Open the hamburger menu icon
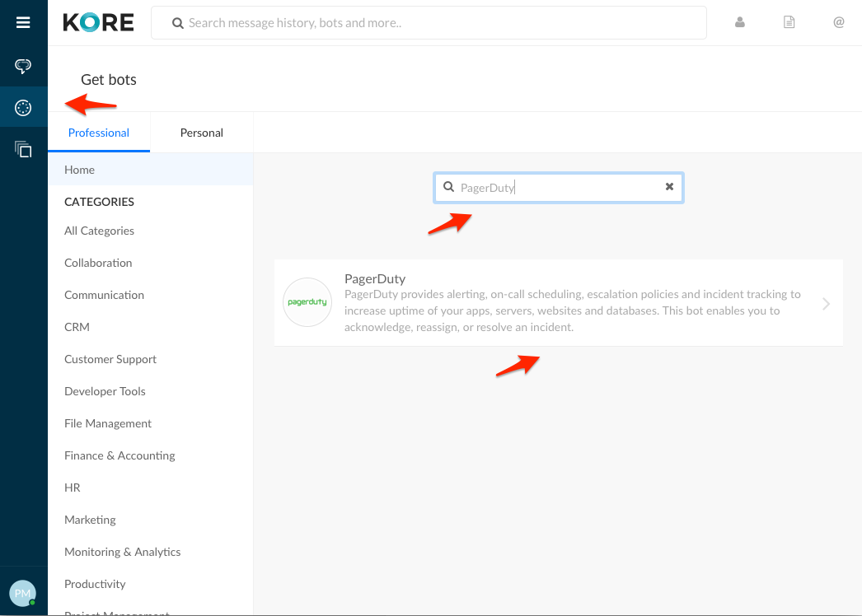Image resolution: width=862 pixels, height=616 pixels. coord(23,22)
